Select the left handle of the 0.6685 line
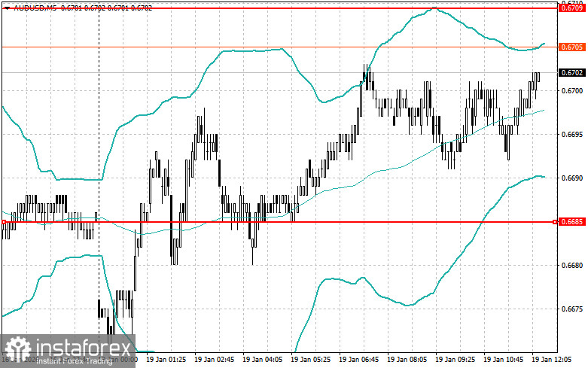The width and height of the screenshot is (588, 368). [4, 222]
